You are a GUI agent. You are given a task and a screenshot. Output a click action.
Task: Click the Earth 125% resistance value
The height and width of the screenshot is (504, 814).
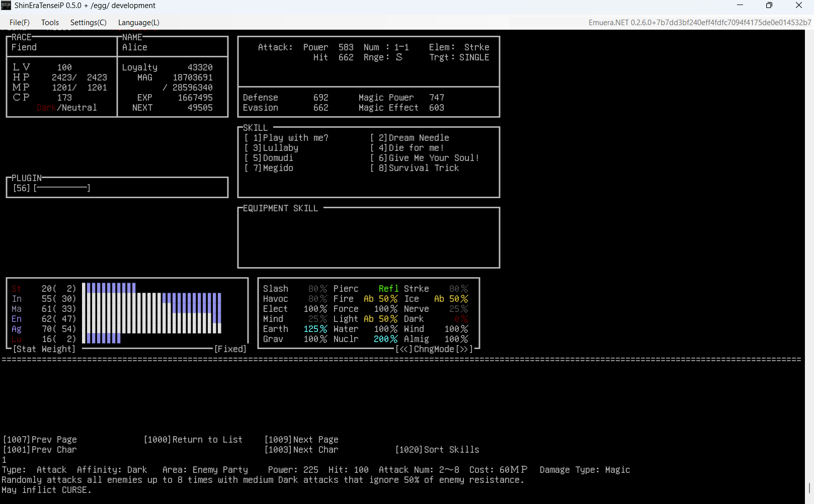point(315,329)
